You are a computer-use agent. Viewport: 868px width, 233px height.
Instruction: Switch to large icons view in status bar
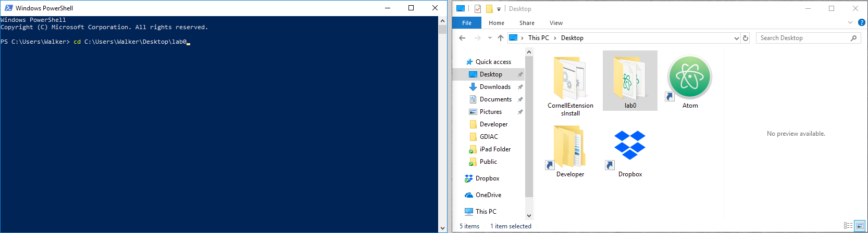[860, 226]
